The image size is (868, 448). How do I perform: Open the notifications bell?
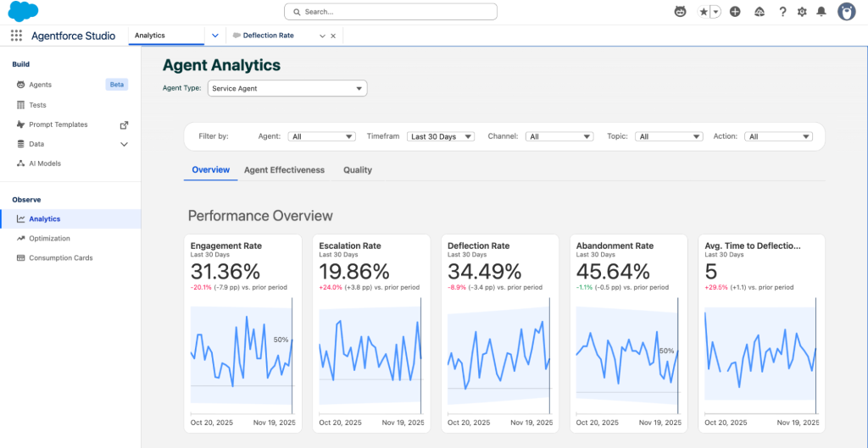pos(821,12)
